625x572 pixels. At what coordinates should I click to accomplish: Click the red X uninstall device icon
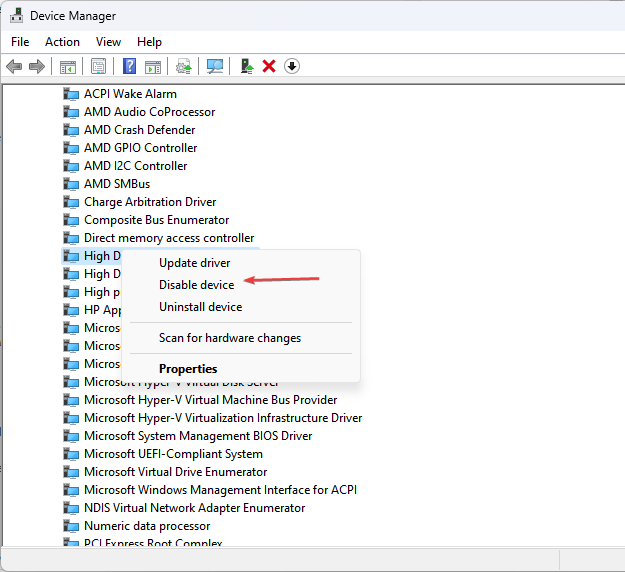pyautogui.click(x=269, y=66)
